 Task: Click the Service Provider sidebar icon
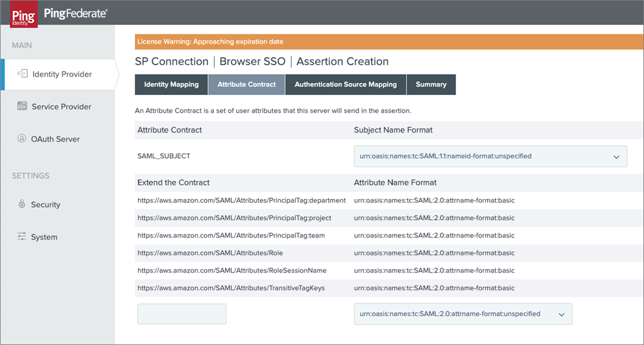[x=22, y=106]
